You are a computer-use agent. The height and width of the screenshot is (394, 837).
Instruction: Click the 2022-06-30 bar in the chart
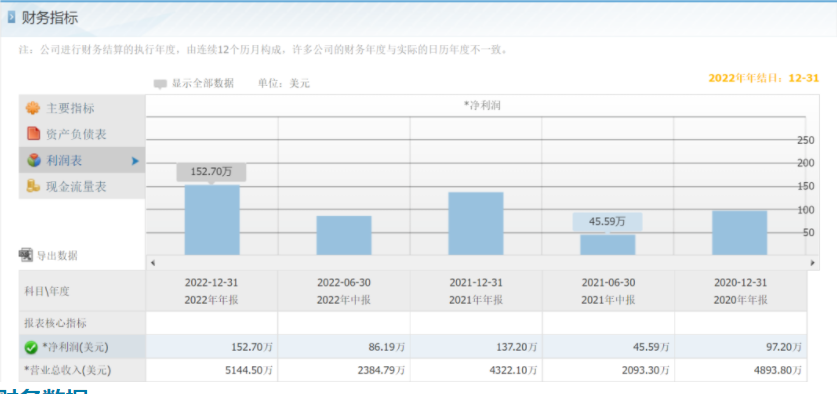pyautogui.click(x=344, y=235)
